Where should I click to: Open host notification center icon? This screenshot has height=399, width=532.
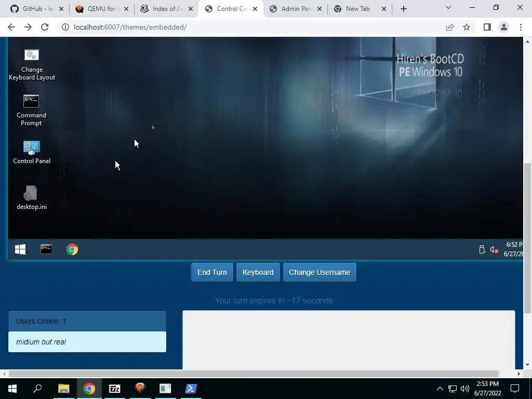point(515,389)
